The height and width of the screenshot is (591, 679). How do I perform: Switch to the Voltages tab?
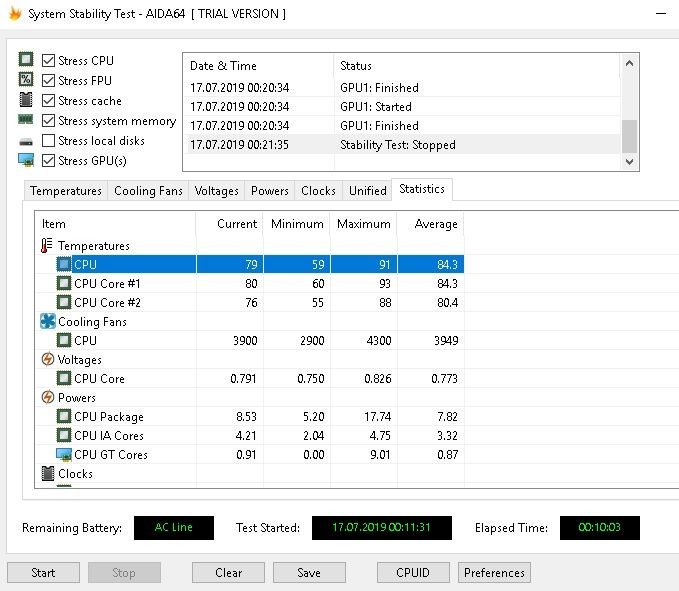point(217,191)
